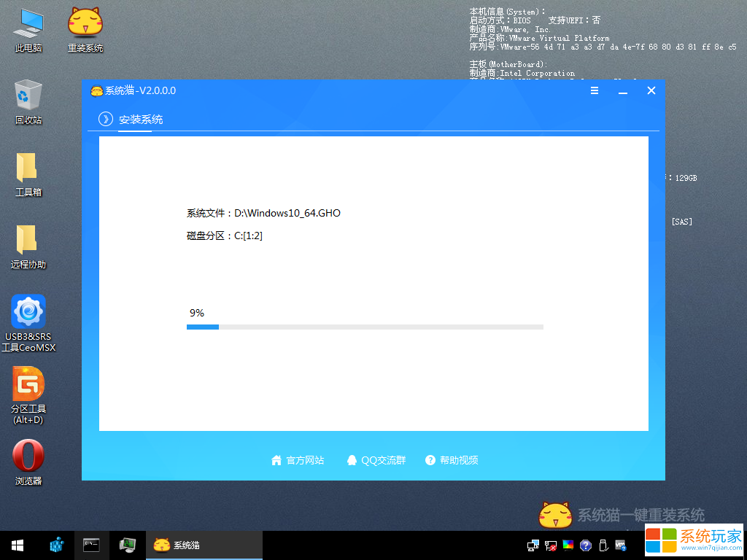Launch 分区工具 (Alt+D) DiskGenius icon
Screen dimensions: 747x560
(x=28, y=395)
